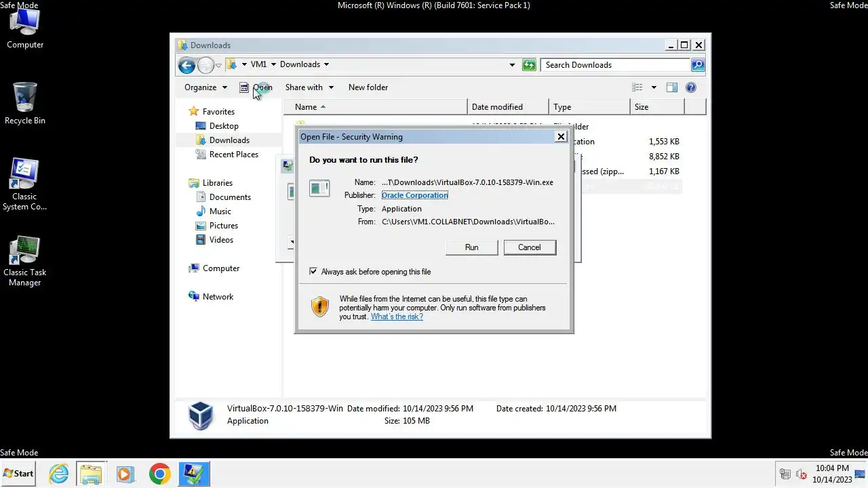Click the 1,167 KB size cell
This screenshot has width=868, height=488.
(664, 171)
